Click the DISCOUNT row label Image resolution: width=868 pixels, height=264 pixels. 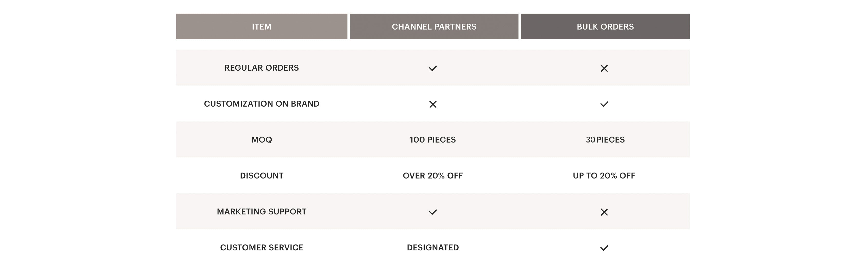coord(261,176)
